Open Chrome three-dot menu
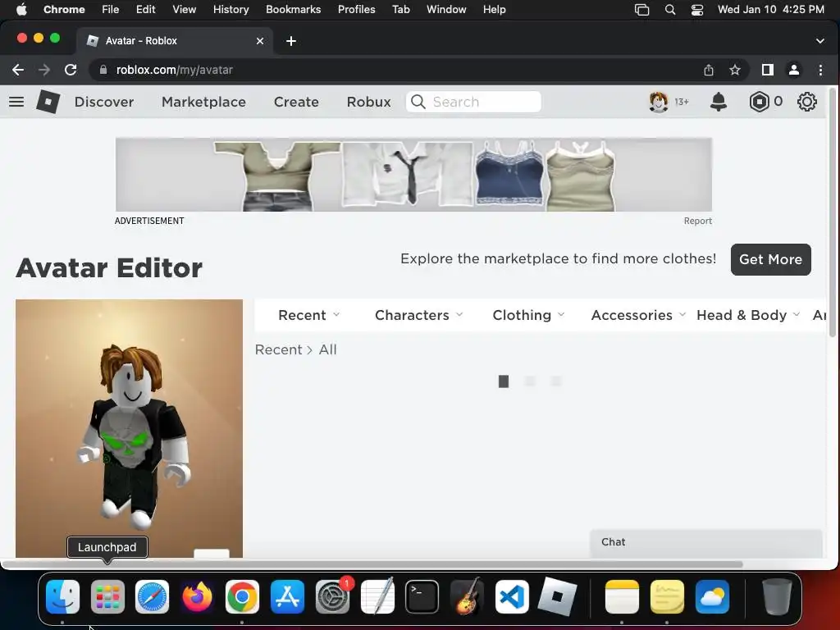The height and width of the screenshot is (630, 840). pyautogui.click(x=820, y=70)
